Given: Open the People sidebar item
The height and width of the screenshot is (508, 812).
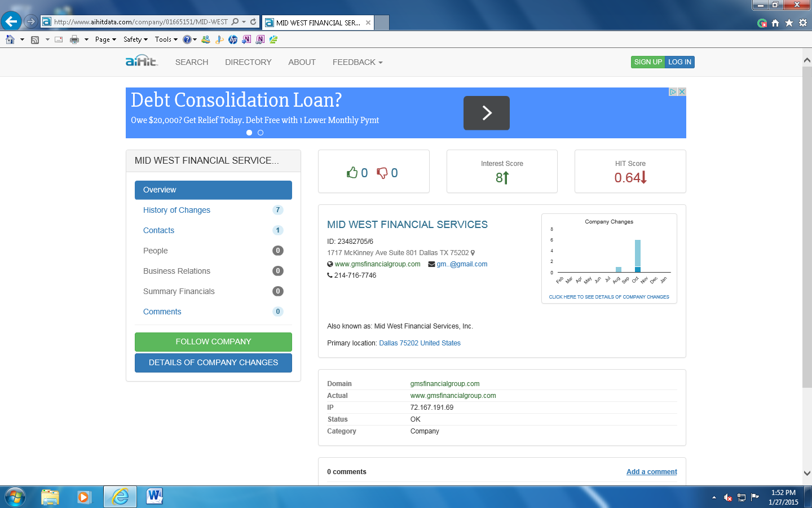Looking at the screenshot, I should pos(213,251).
